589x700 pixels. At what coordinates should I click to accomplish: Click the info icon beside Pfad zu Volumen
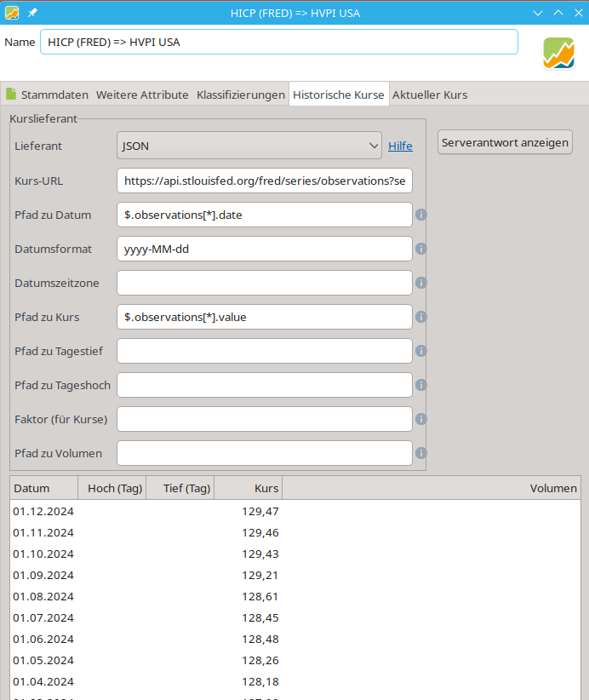[420, 453]
